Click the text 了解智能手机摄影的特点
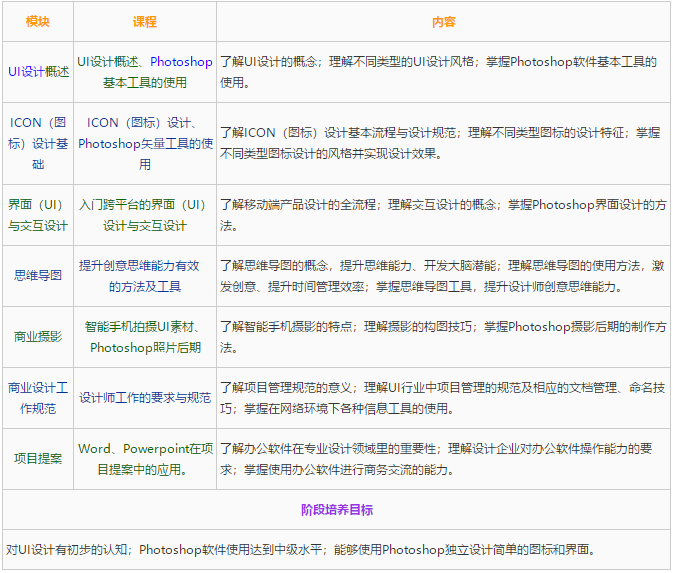 point(286,326)
